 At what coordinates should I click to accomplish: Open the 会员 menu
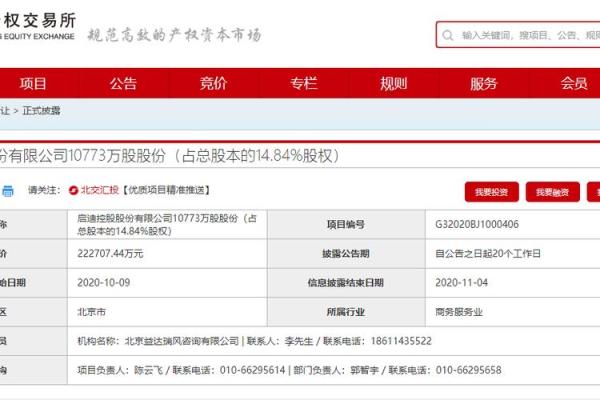(574, 83)
